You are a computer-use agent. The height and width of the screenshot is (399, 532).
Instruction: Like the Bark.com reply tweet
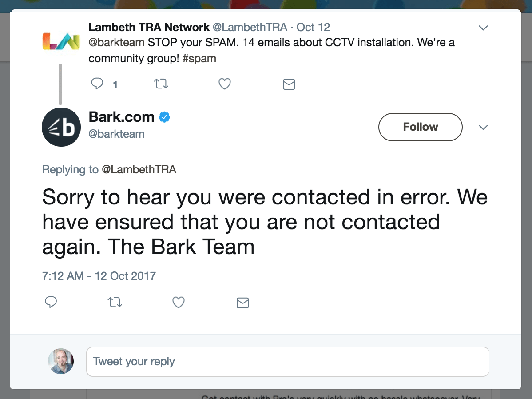(x=178, y=303)
